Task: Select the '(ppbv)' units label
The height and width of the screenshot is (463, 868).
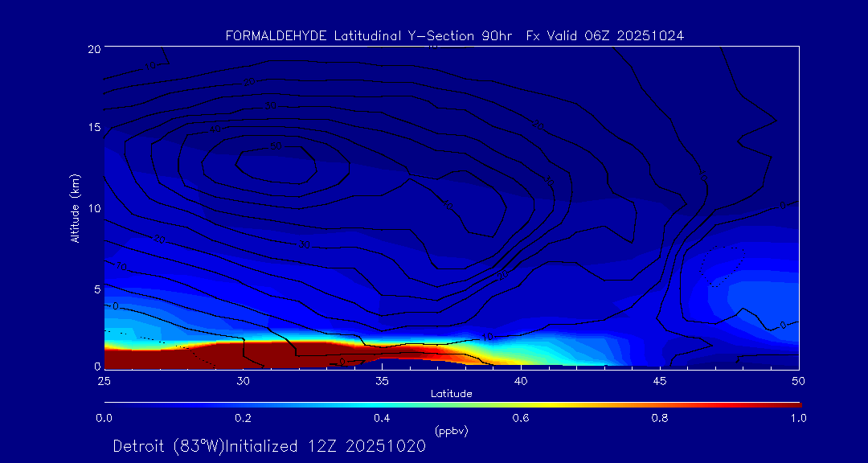Action: click(451, 431)
